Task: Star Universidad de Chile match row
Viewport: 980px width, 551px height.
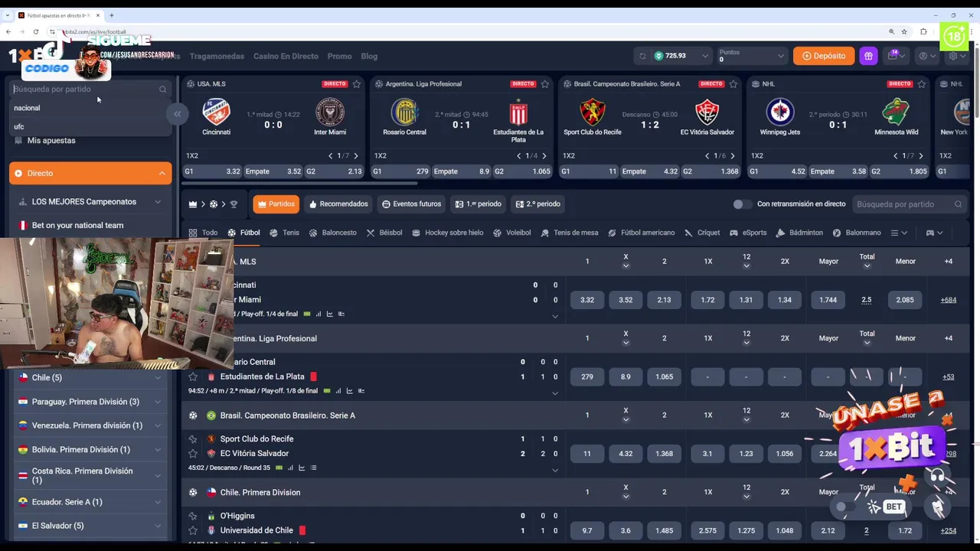Action: (193, 530)
